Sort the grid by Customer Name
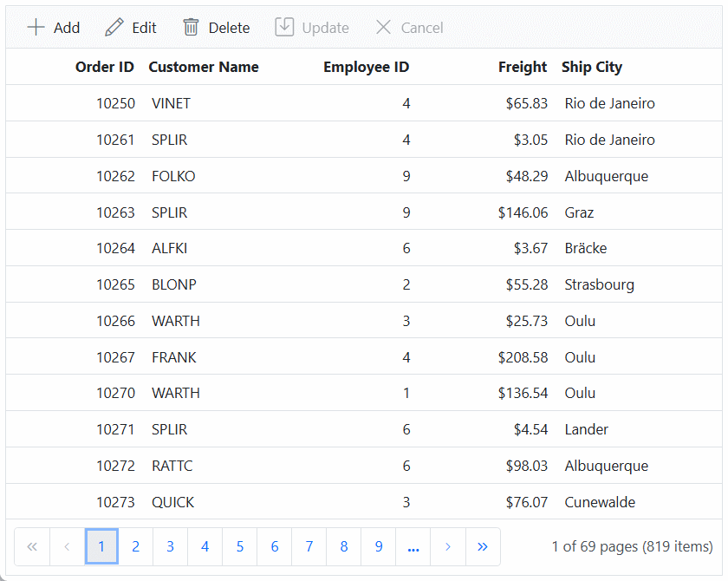 pyautogui.click(x=202, y=67)
